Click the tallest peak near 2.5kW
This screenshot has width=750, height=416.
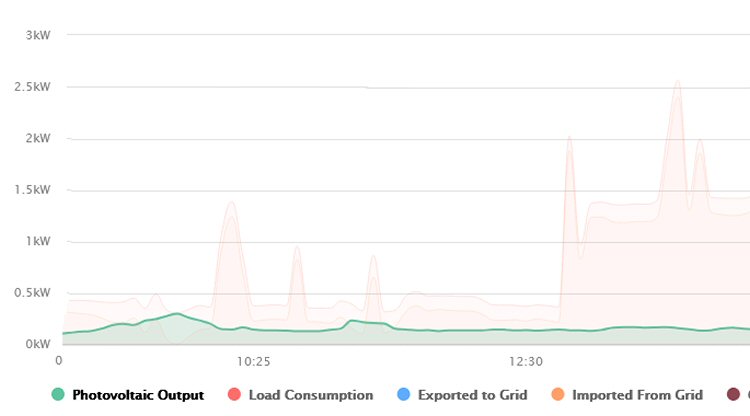pos(677,82)
